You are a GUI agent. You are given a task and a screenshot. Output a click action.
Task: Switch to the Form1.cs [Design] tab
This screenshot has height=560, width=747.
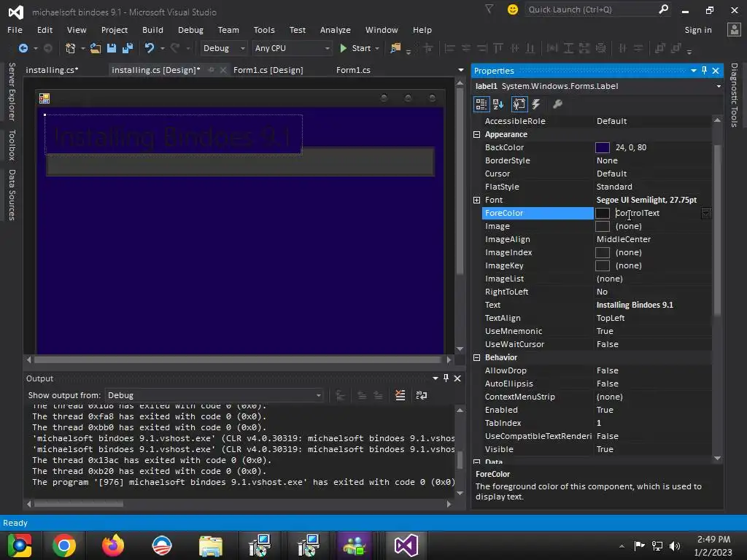(x=268, y=70)
